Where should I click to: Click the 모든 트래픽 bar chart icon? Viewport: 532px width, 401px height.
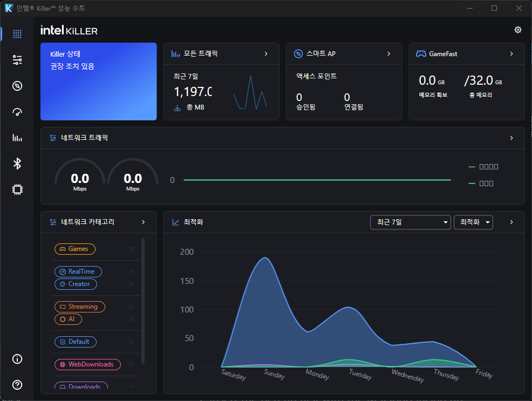point(175,53)
